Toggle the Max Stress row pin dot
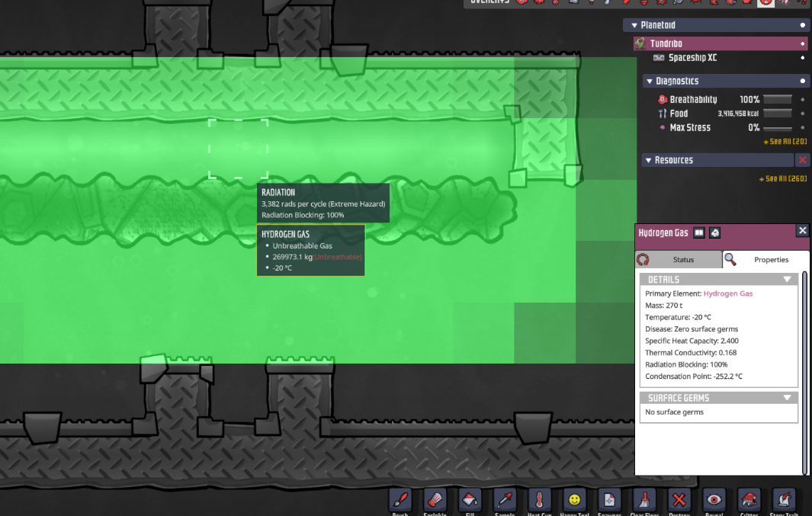The image size is (812, 516). tap(803, 127)
